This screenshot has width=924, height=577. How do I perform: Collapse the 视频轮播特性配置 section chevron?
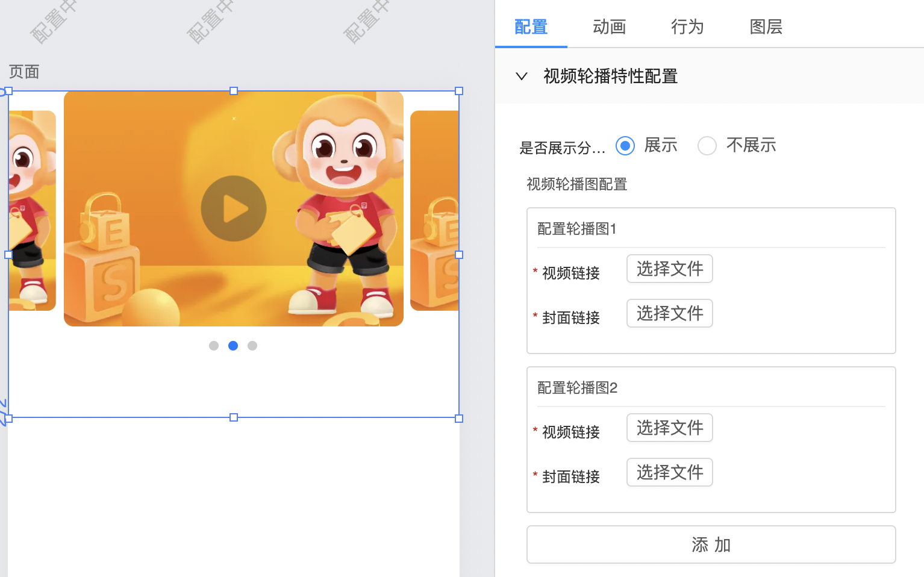[522, 76]
